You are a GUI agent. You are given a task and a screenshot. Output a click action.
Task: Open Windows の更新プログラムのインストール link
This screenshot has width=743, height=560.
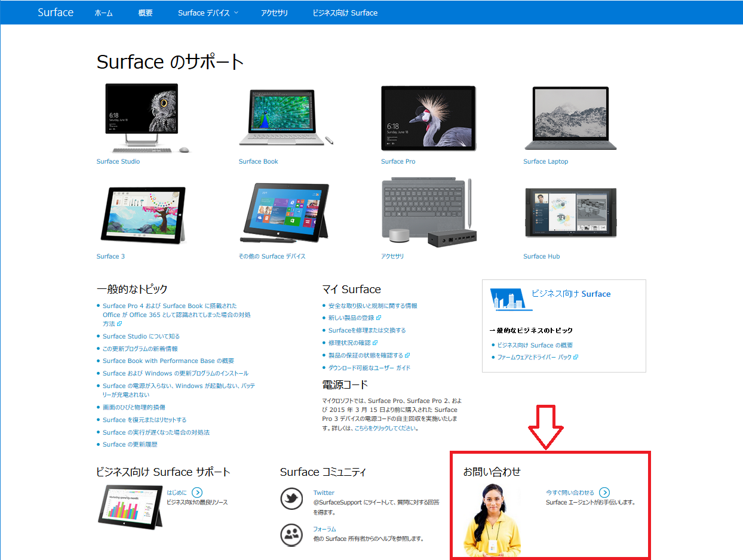pos(176,373)
